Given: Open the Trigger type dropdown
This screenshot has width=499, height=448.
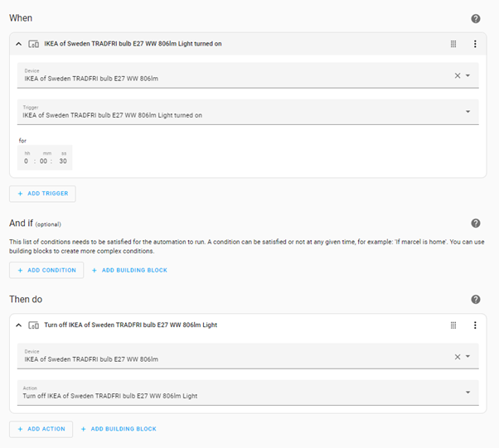Looking at the screenshot, I should (468, 112).
